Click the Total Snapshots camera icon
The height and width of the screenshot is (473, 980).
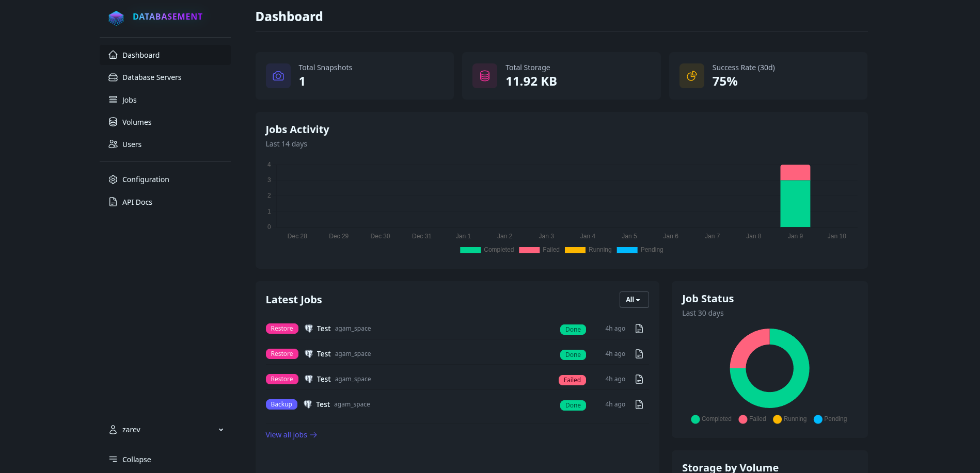(278, 76)
